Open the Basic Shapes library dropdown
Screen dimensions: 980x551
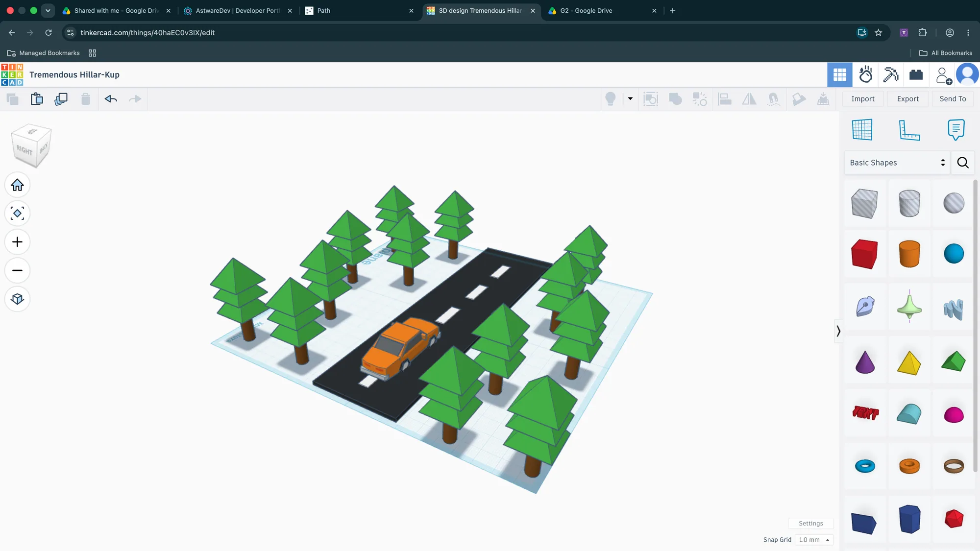(897, 163)
